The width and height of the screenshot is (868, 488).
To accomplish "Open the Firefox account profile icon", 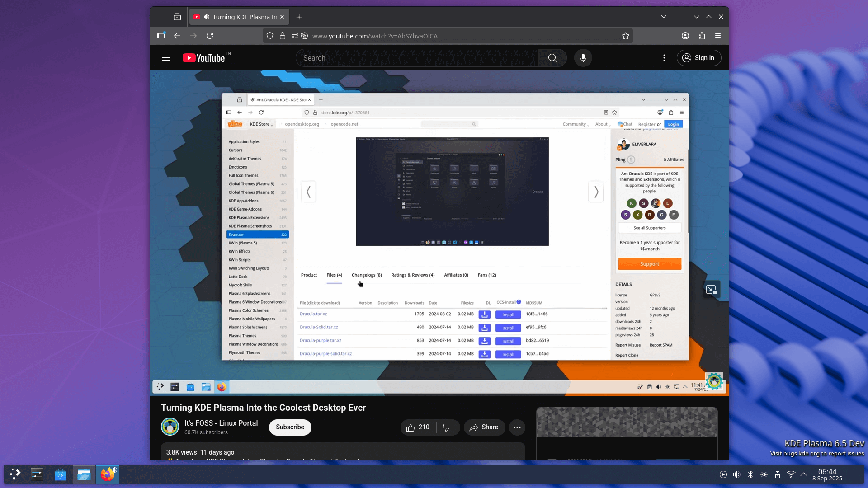I will pos(685,36).
